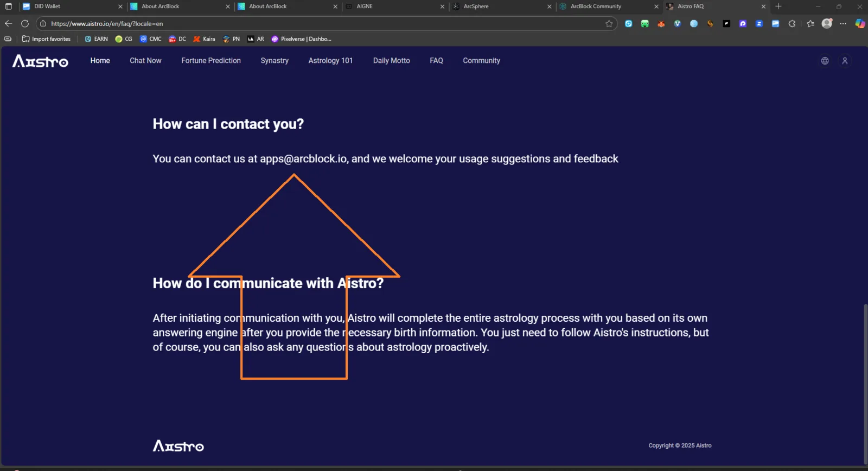Open the browser Favorites list
The width and height of the screenshot is (868, 471).
(810, 23)
